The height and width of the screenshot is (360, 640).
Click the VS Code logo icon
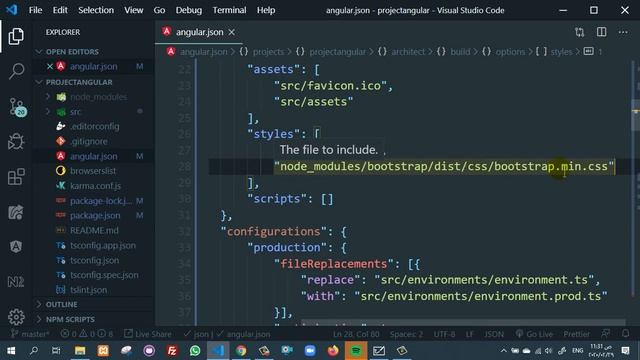tap(11, 10)
